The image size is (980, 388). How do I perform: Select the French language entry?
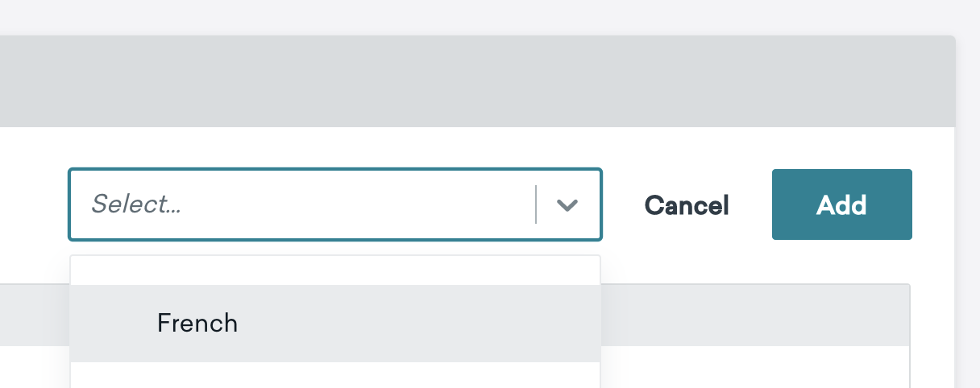coord(197,324)
